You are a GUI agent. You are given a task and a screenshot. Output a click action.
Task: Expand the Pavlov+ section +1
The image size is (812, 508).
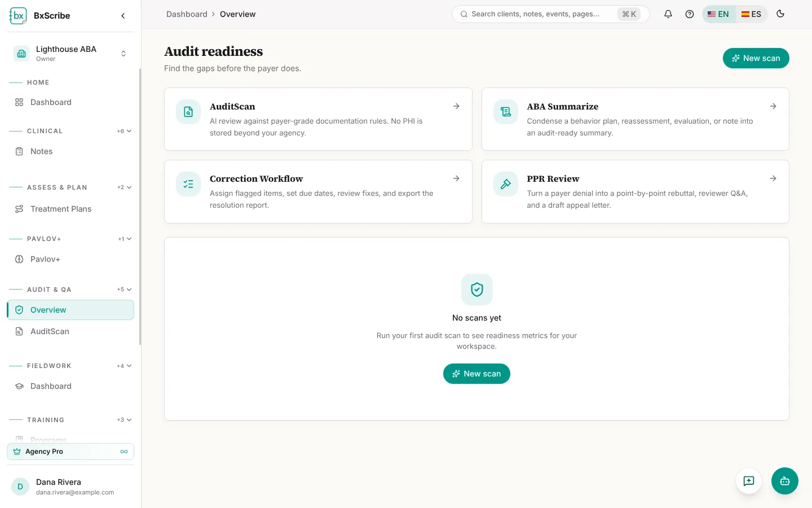(x=125, y=239)
